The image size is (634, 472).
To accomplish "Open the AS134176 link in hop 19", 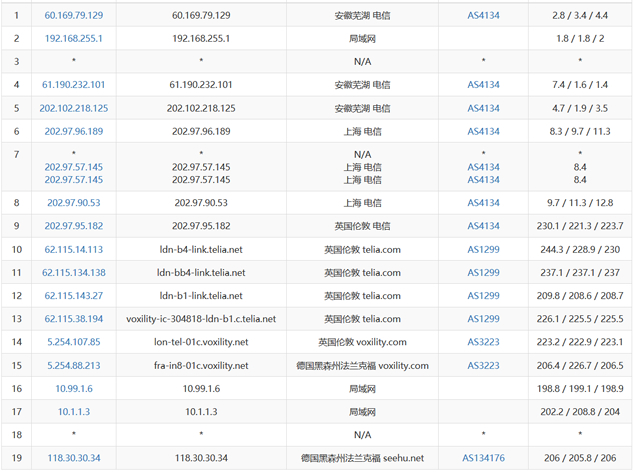I will (x=483, y=458).
